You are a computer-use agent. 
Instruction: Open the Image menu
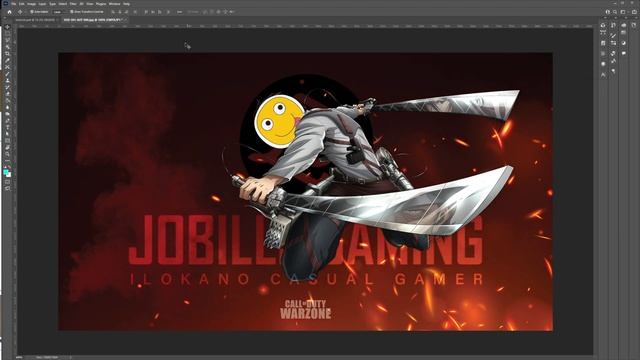(32, 4)
